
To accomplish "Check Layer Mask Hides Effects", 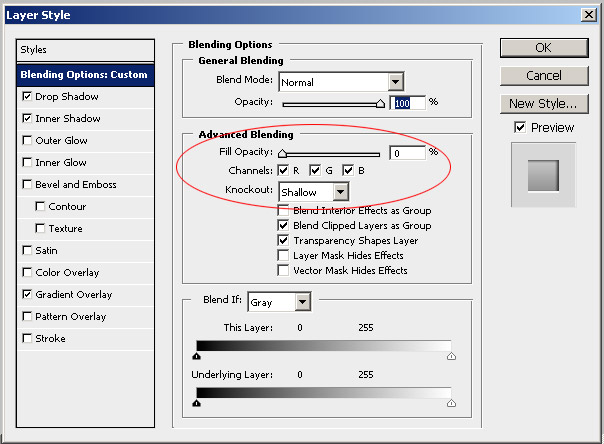I will pos(283,255).
